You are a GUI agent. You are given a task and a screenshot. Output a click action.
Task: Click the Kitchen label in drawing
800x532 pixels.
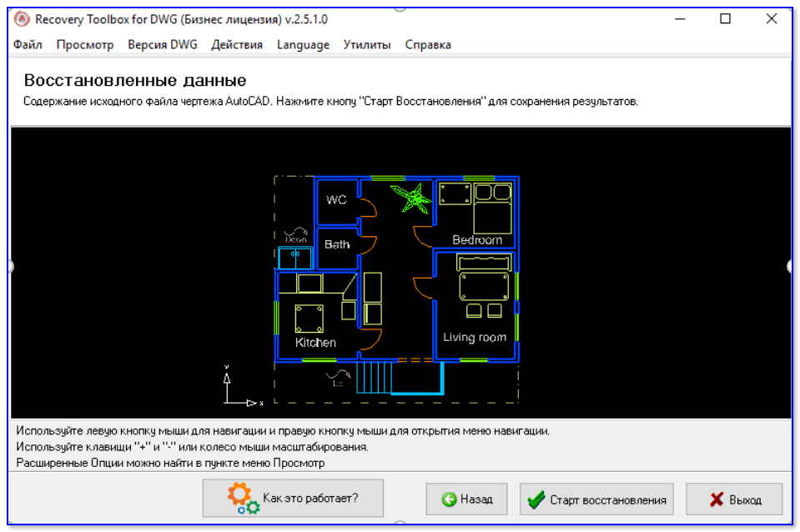(315, 342)
